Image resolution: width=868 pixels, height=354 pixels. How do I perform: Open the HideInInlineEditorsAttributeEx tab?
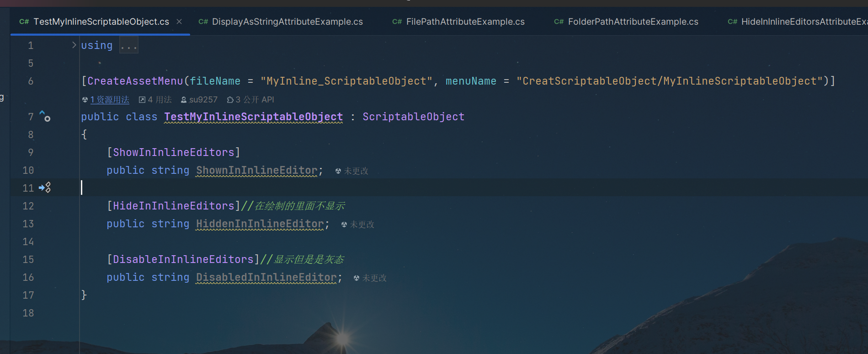(x=803, y=21)
